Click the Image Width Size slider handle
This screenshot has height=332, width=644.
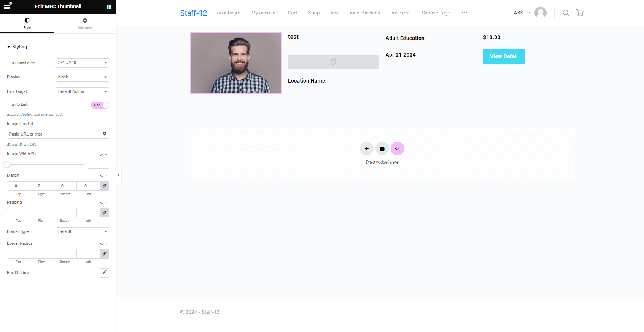coord(7,164)
